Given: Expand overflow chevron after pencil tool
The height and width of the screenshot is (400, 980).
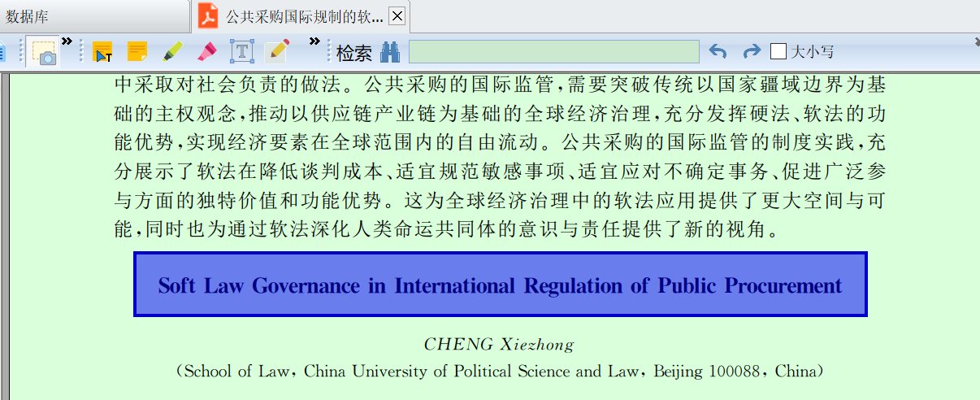Looking at the screenshot, I should pos(314,41).
